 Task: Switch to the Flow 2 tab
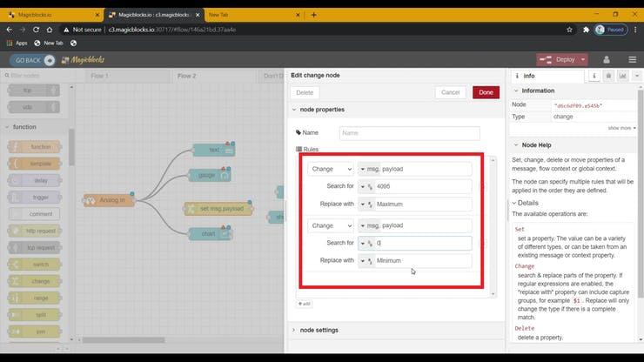186,76
